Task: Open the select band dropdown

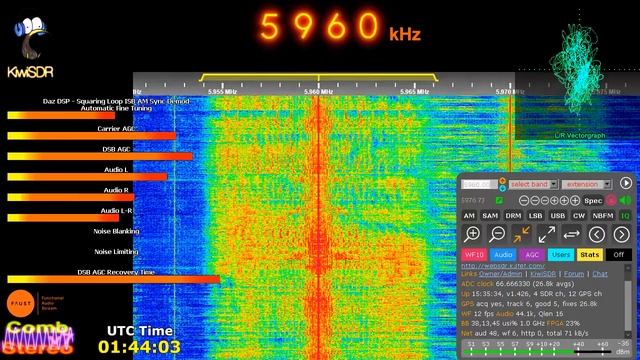Action: pyautogui.click(x=533, y=184)
